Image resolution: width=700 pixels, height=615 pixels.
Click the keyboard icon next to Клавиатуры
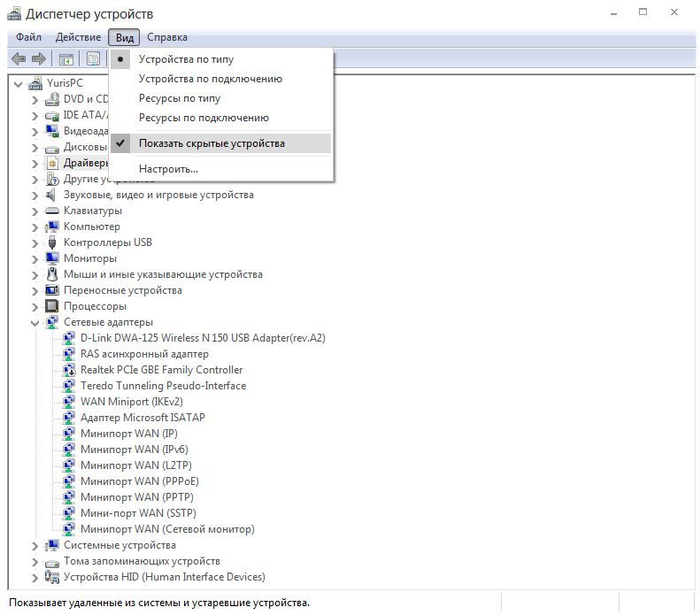(52, 211)
